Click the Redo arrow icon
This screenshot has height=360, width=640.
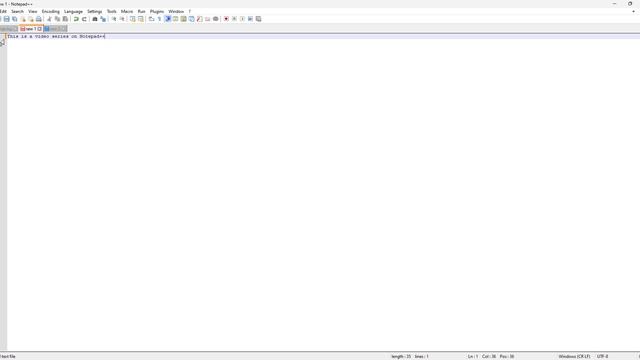click(84, 19)
